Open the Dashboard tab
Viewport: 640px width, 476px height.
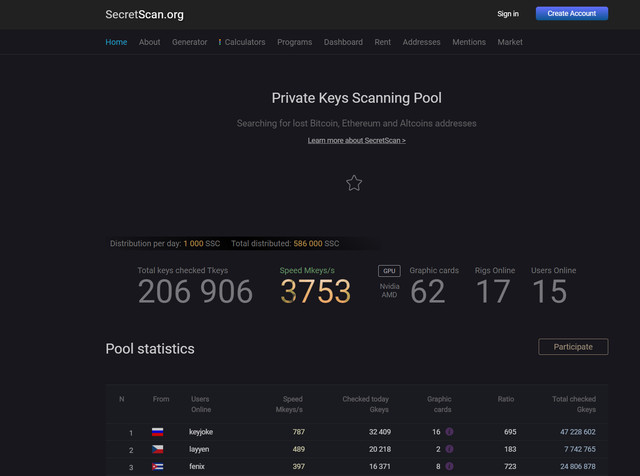(343, 42)
